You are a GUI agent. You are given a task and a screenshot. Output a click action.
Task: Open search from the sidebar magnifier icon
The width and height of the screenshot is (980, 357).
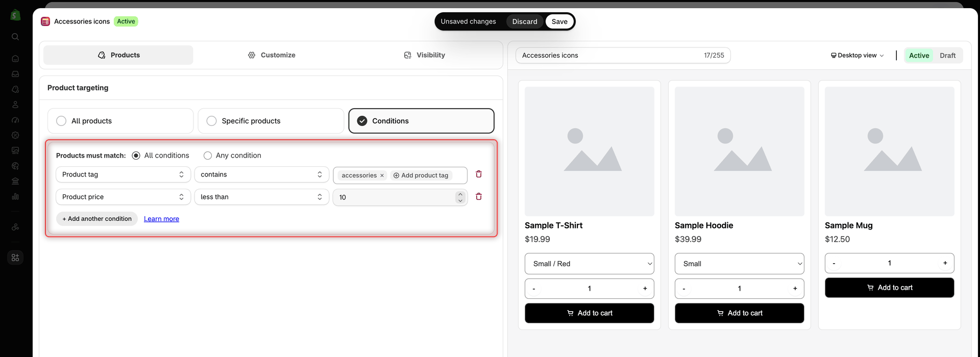point(15,37)
